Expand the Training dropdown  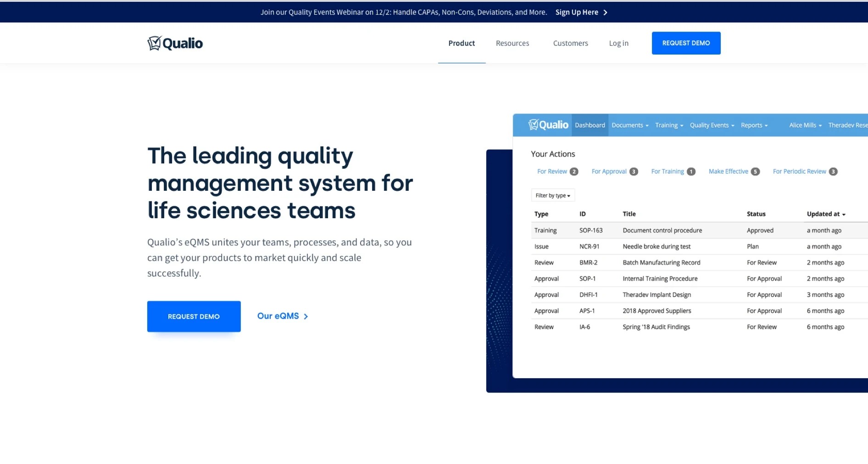669,125
